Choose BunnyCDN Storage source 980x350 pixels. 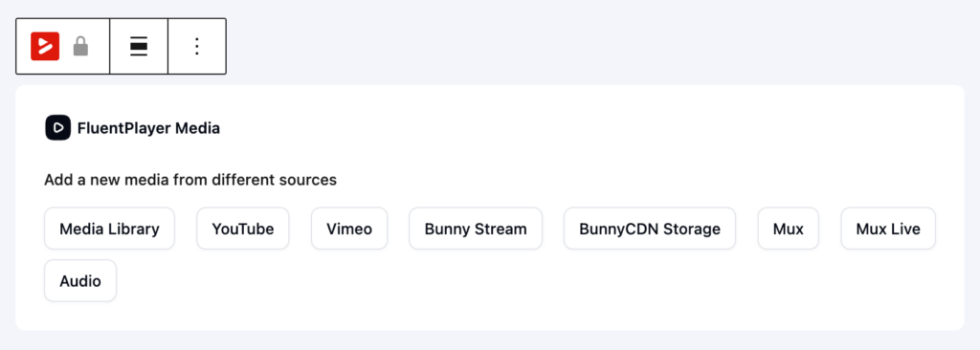pos(650,229)
